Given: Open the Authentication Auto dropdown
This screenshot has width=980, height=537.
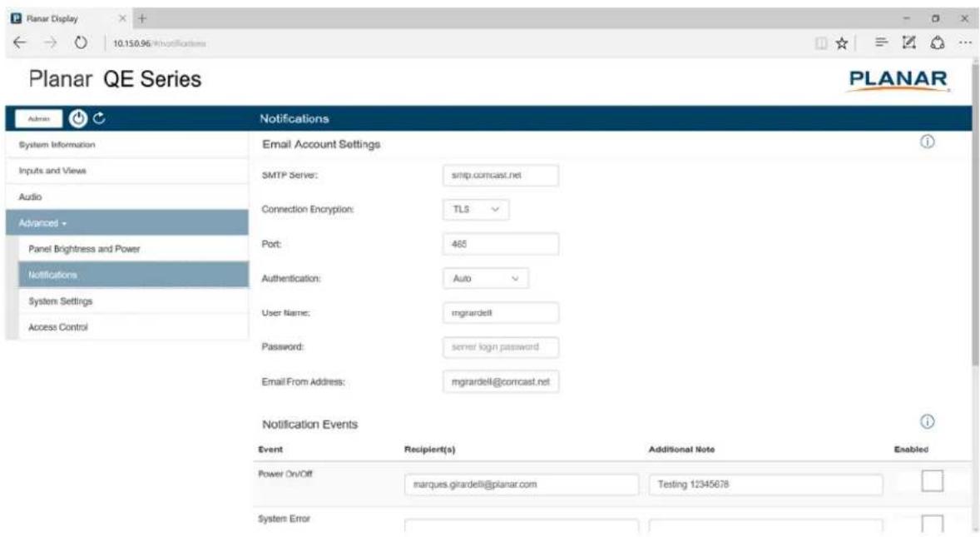Looking at the screenshot, I should pyautogui.click(x=486, y=278).
